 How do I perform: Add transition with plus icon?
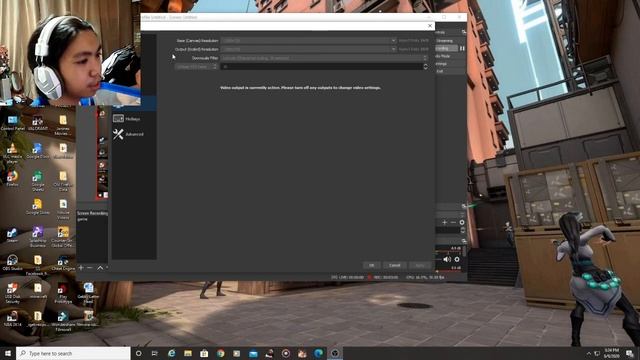click(444, 222)
